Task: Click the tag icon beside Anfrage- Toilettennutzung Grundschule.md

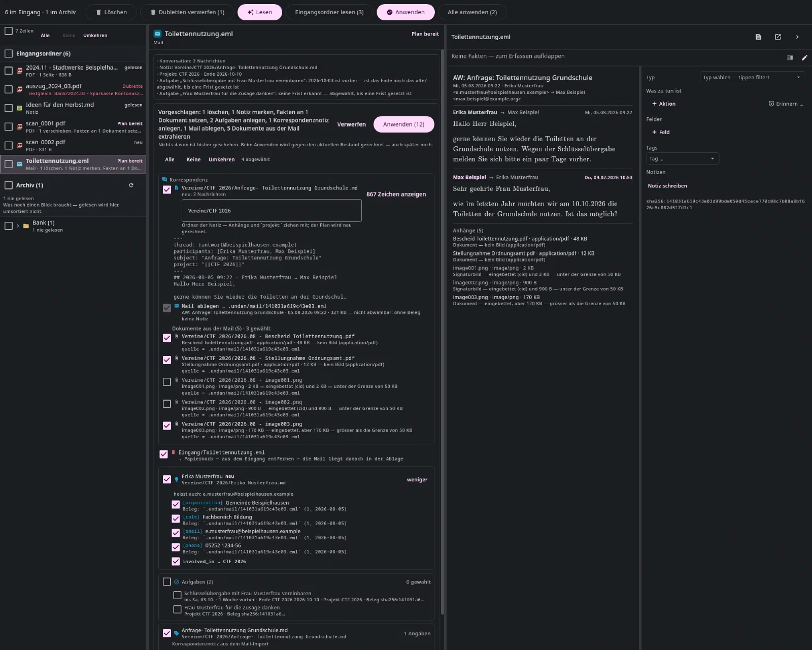Action: 177,633
